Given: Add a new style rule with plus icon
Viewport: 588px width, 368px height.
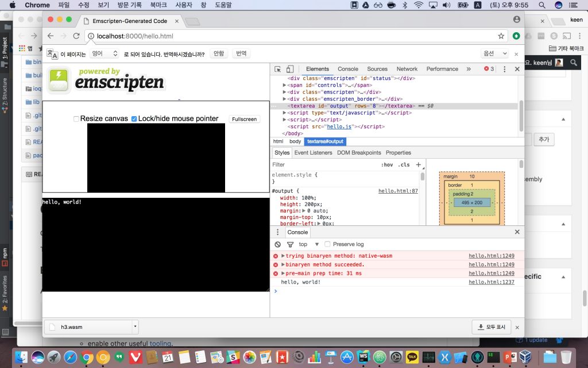Looking at the screenshot, I should (x=418, y=164).
